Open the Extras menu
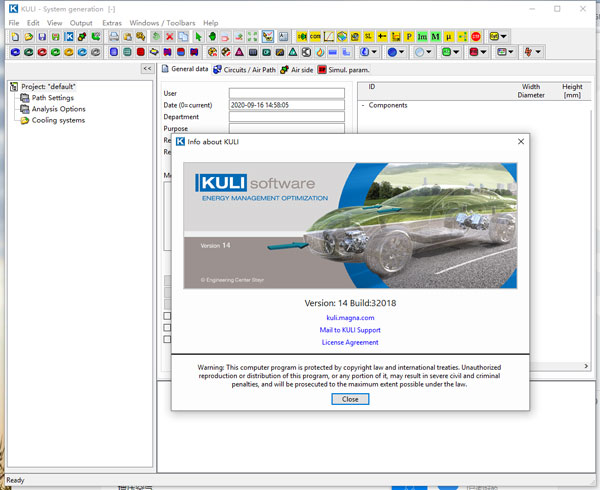 tap(111, 22)
